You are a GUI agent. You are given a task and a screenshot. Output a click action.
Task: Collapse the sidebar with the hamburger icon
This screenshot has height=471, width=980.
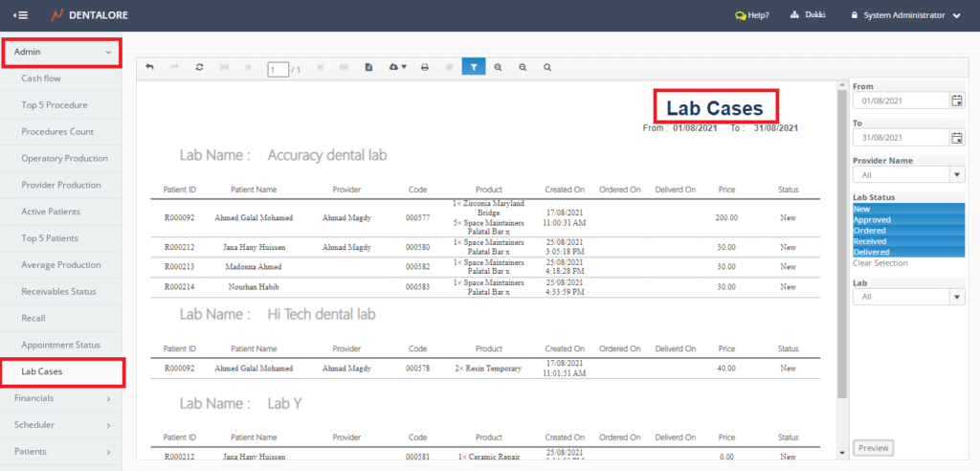(x=21, y=15)
